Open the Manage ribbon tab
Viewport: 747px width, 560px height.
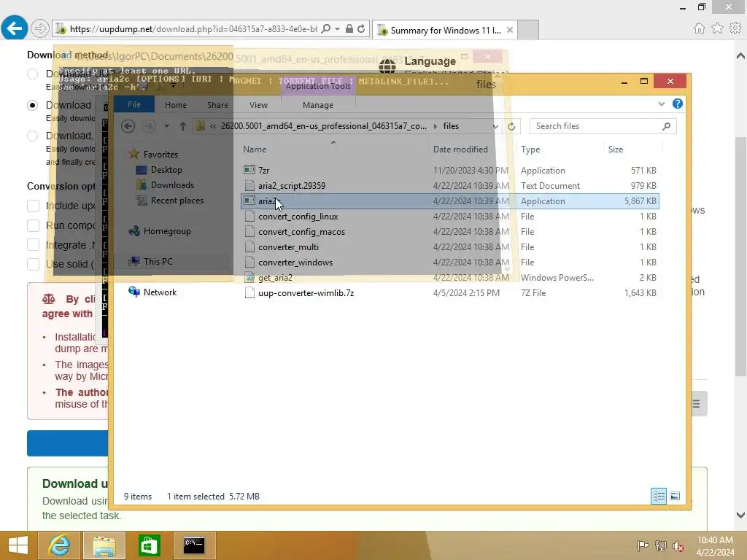318,105
